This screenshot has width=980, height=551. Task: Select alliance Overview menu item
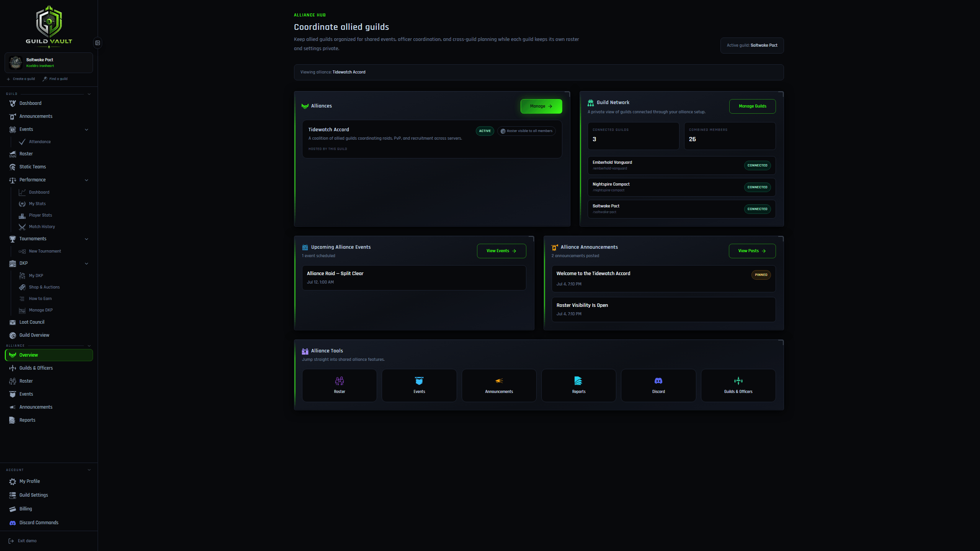coord(49,355)
